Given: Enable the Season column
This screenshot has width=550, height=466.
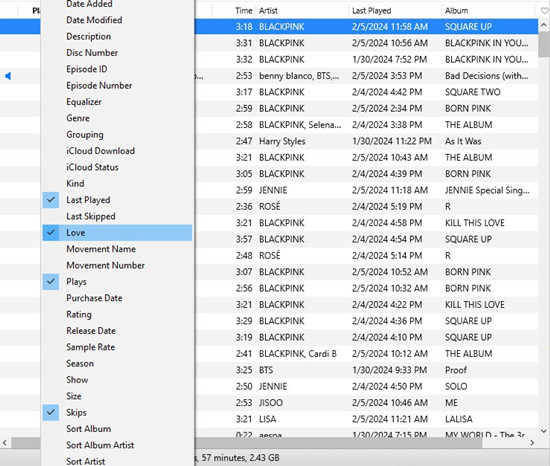Looking at the screenshot, I should coord(117,363).
